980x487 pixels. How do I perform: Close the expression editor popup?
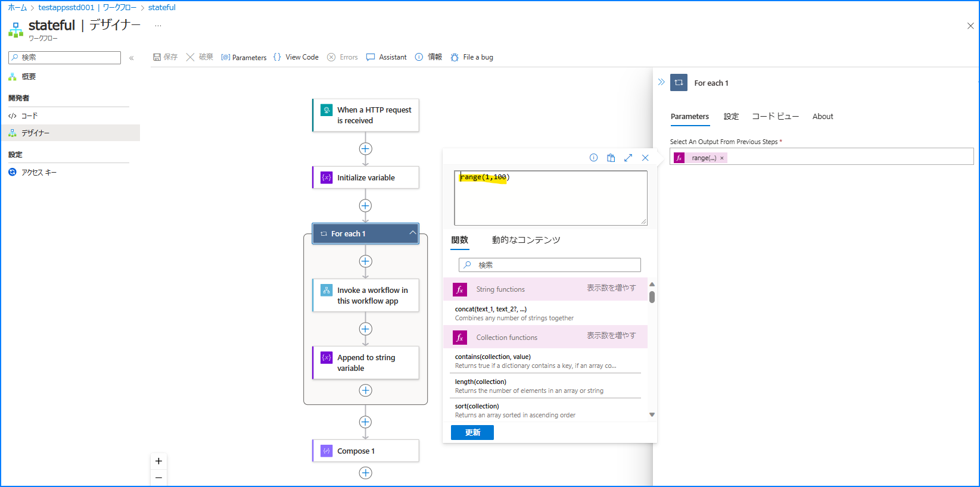pyautogui.click(x=645, y=158)
